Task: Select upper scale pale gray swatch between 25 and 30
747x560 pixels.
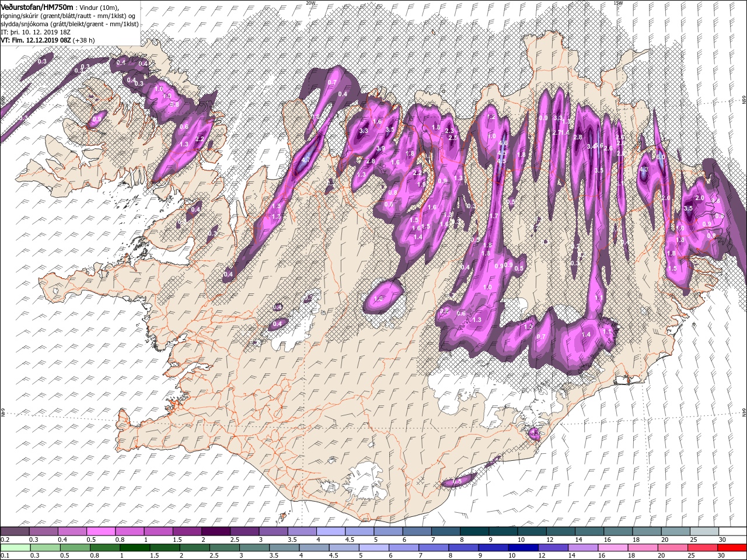Action: (x=704, y=531)
